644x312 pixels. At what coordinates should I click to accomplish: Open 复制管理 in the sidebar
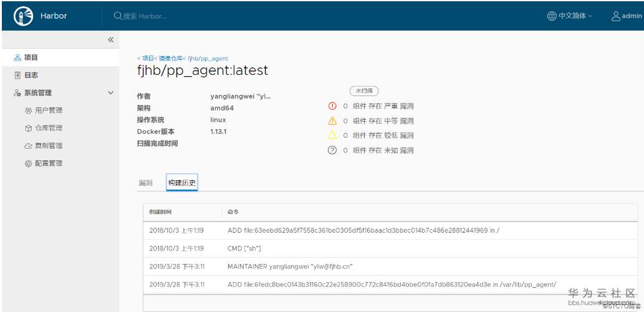[49, 145]
